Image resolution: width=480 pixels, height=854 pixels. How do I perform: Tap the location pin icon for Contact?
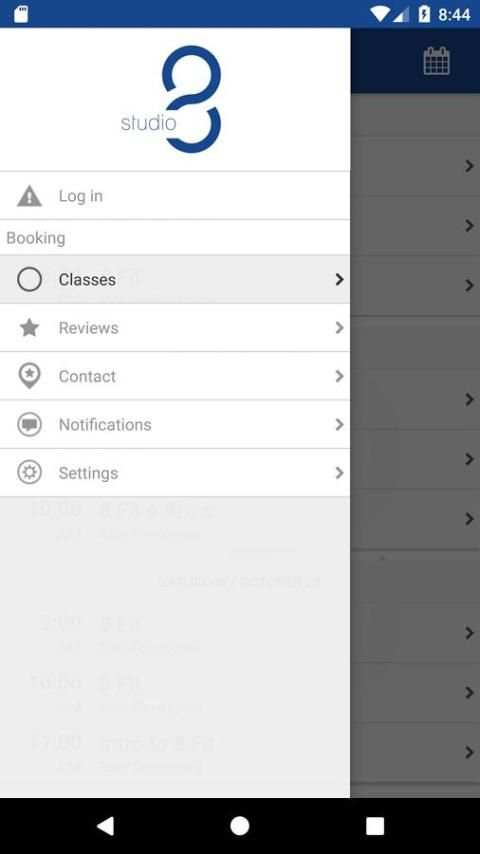(x=29, y=376)
